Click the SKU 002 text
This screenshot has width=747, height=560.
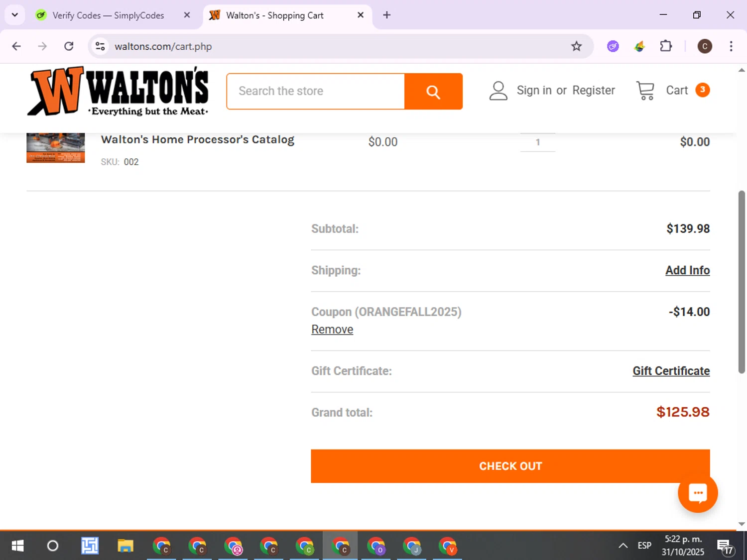(x=120, y=162)
